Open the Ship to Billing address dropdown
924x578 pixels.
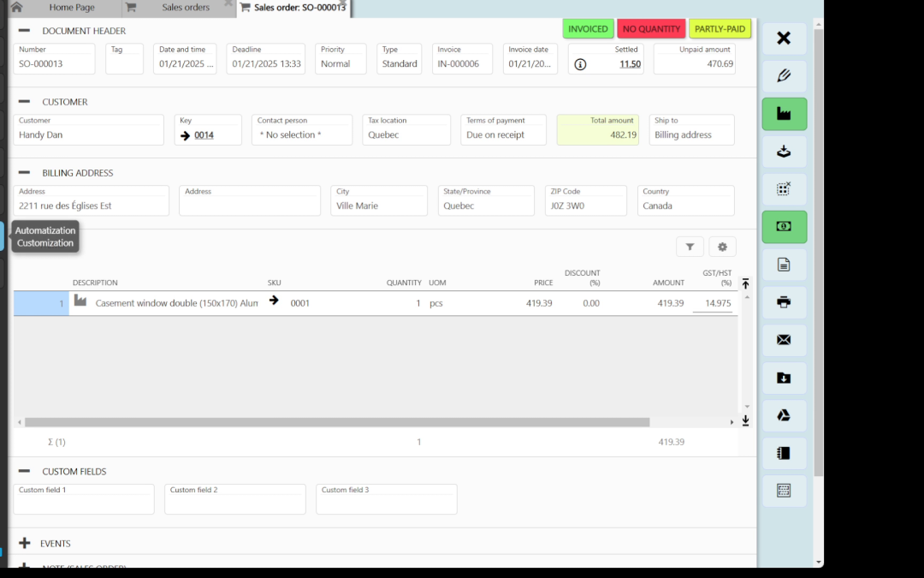(x=692, y=130)
